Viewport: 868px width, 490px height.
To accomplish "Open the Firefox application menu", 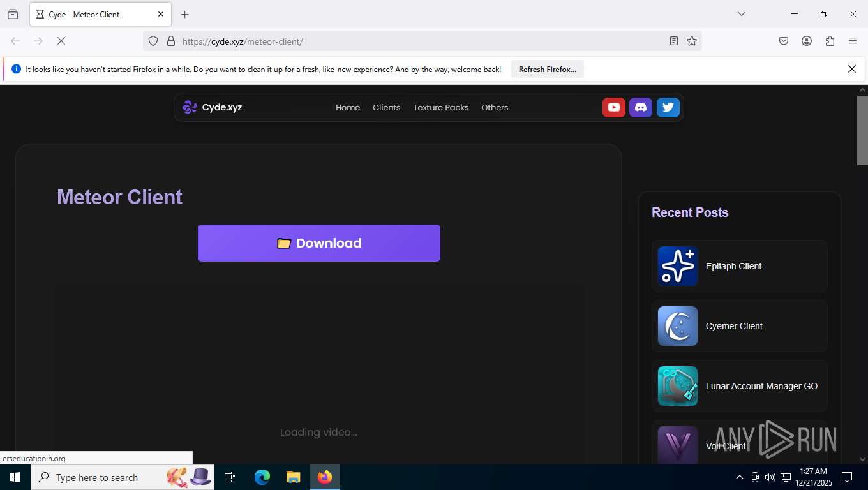I will tap(853, 41).
